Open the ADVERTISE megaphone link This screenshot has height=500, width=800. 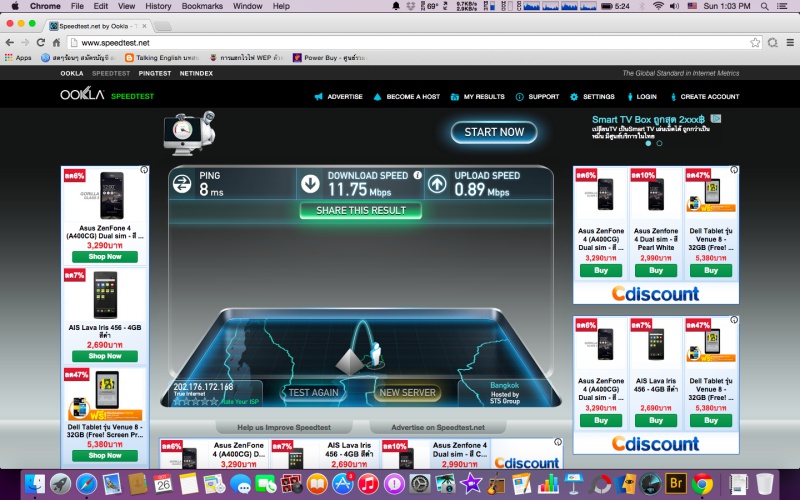[x=338, y=96]
